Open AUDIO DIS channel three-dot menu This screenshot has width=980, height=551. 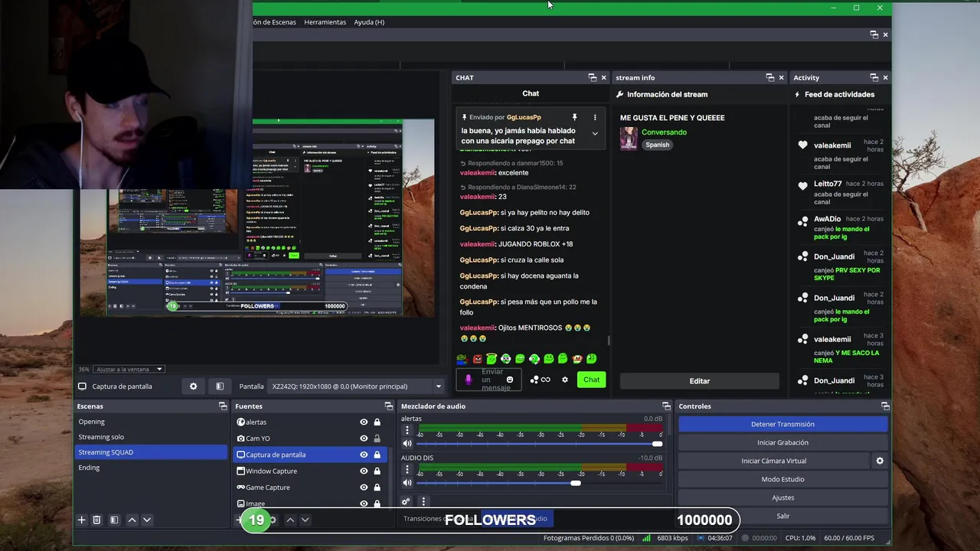click(407, 470)
